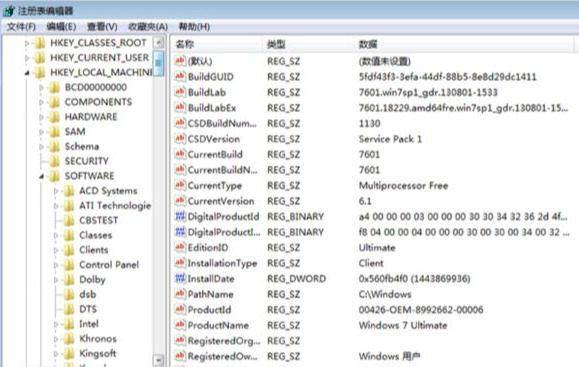Click string icon of BuildLabEx value
579x367 pixels.
tap(180, 107)
